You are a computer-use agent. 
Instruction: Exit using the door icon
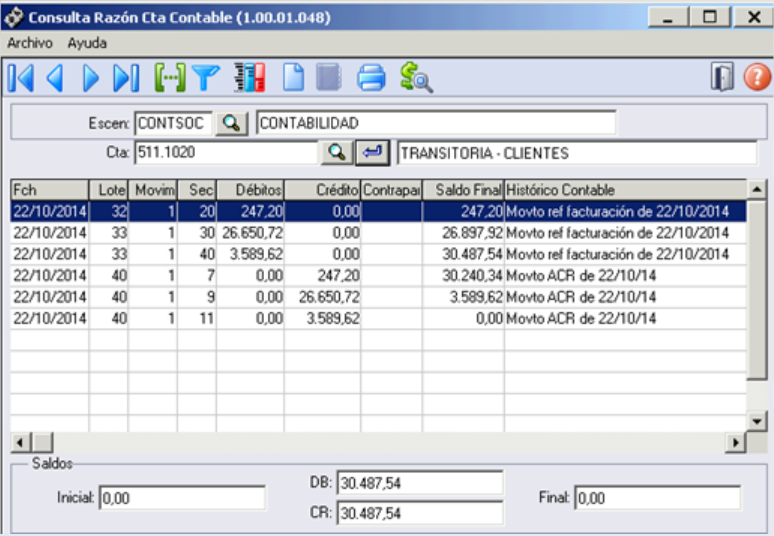[x=723, y=77]
